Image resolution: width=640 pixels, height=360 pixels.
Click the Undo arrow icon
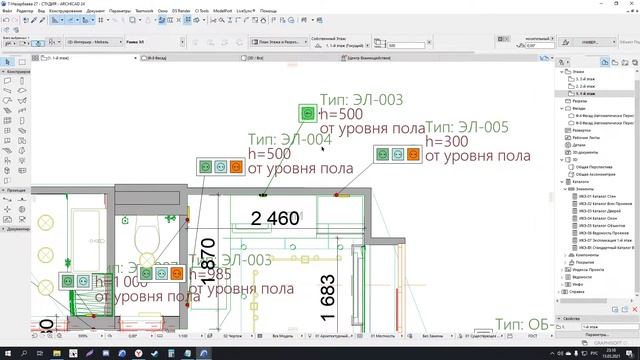6,20
